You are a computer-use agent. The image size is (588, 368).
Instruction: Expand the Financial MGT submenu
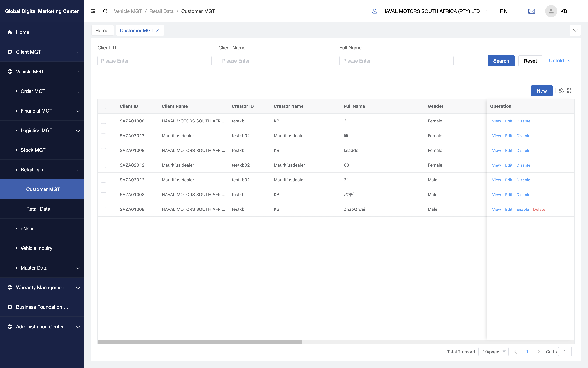coord(78,111)
